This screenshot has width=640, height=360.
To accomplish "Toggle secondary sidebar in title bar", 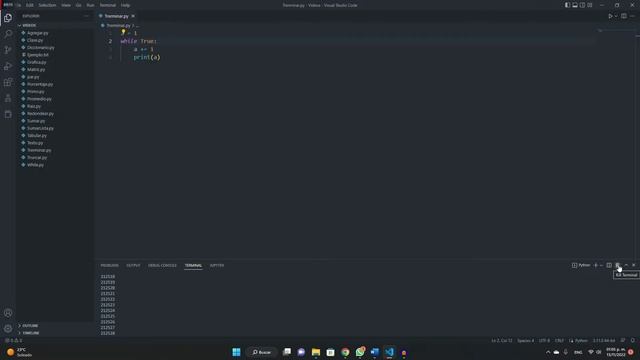I will (x=582, y=5).
